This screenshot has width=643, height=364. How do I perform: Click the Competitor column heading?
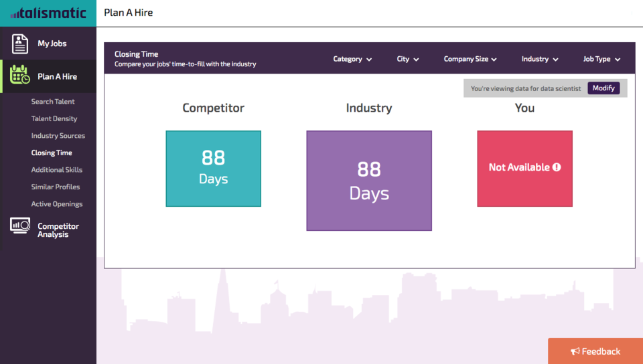coord(213,108)
